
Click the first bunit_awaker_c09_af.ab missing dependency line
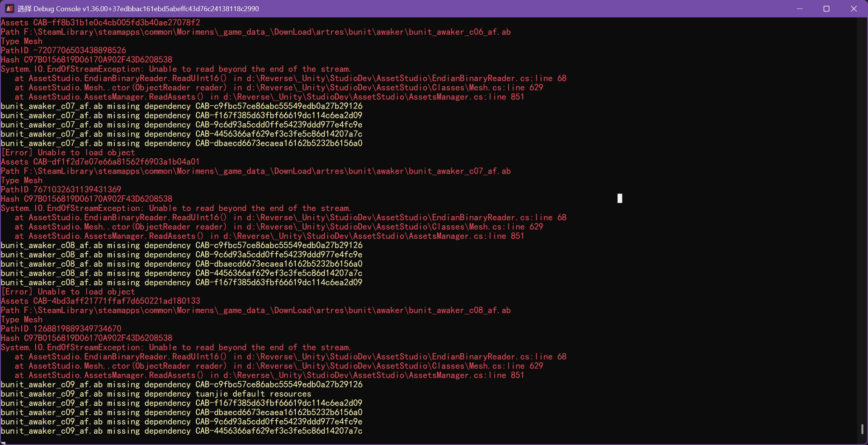point(181,384)
